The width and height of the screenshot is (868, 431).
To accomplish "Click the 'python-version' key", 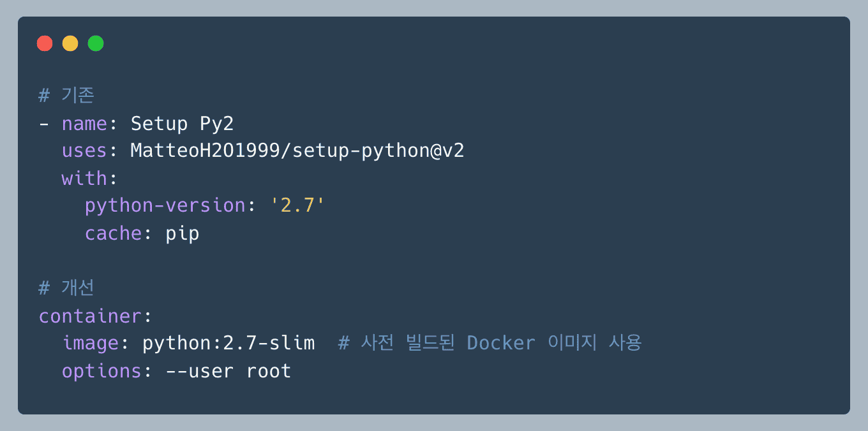I will point(165,205).
